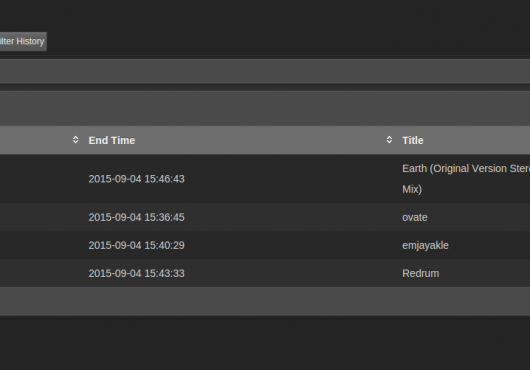
Task: Click the Title column header
Action: (x=413, y=141)
